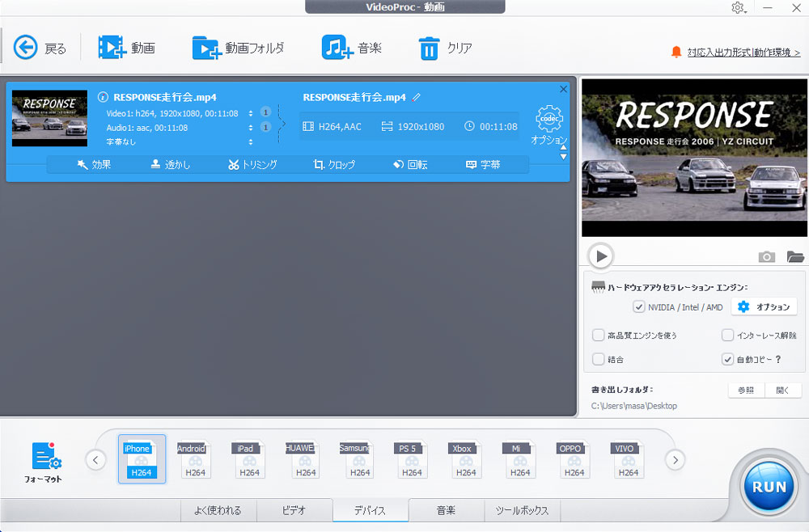
Task: Open the クロップ (crop) tool
Action: 334,164
